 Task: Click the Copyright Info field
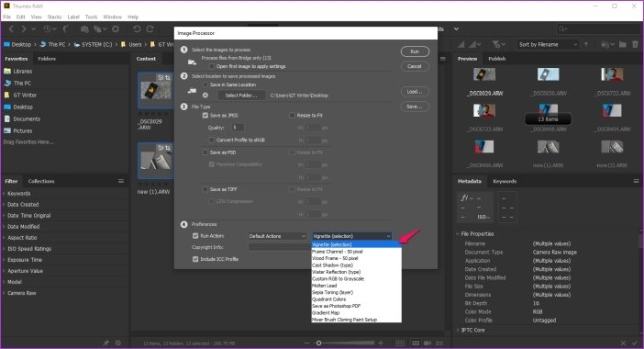(279, 247)
